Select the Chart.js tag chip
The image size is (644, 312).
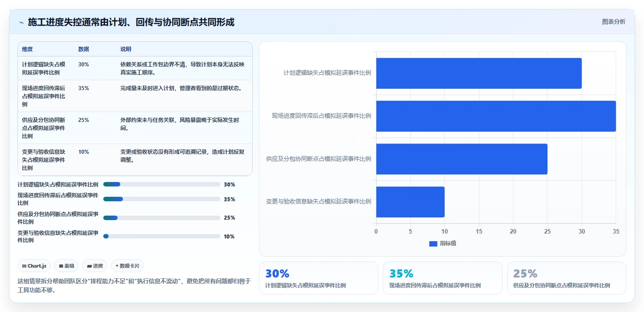[x=35, y=266]
